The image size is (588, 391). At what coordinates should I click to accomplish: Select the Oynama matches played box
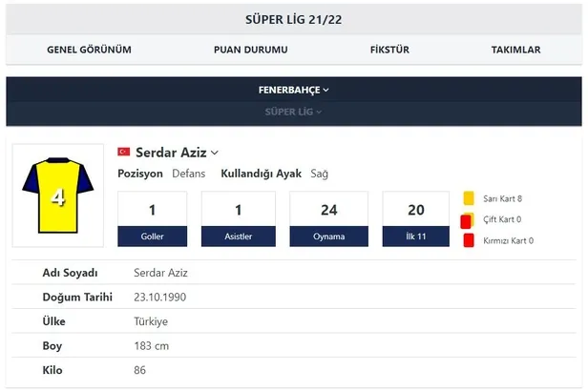click(x=329, y=220)
